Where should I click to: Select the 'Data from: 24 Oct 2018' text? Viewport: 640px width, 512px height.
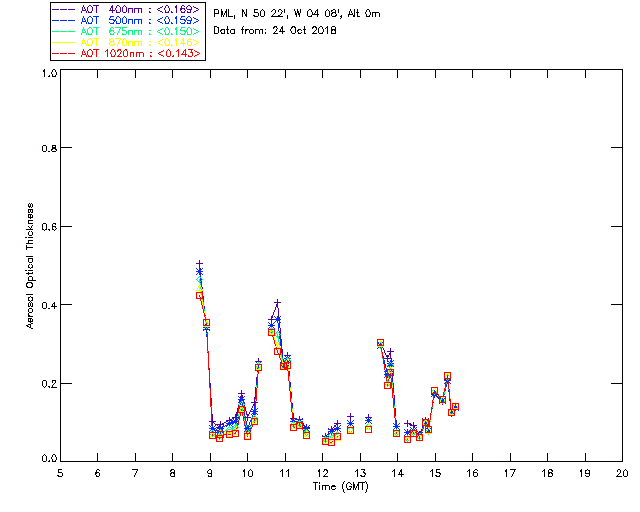276,31
